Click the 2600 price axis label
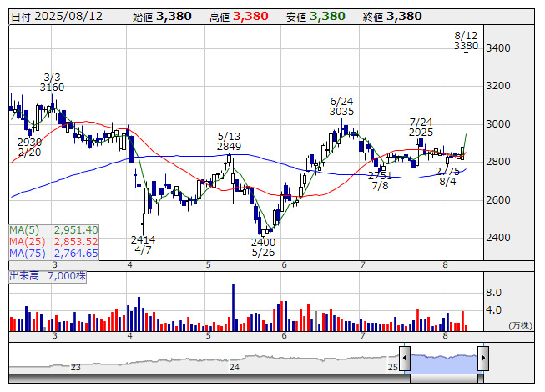Screen dimensions: 545x392 click(x=498, y=200)
